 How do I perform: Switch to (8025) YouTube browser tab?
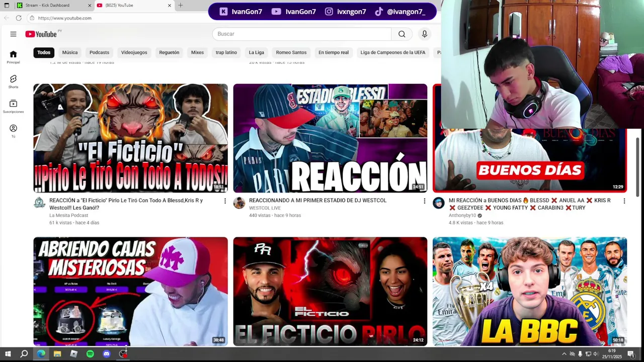134,6
